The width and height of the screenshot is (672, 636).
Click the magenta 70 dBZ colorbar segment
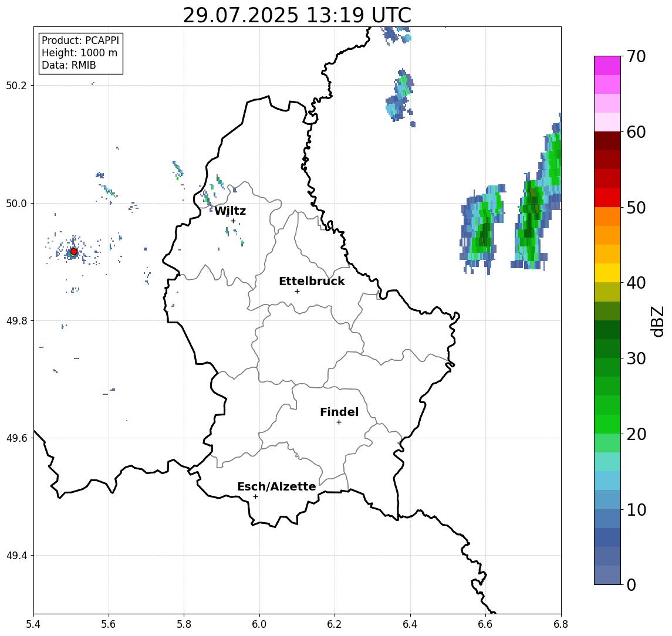[607, 66]
